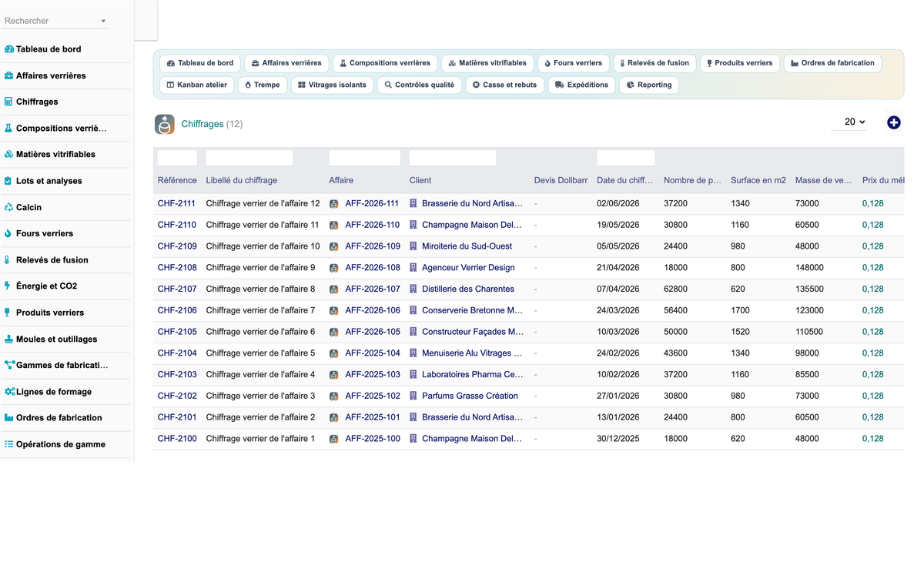Click the Fours verriers flame sidebar icon

tap(8, 233)
